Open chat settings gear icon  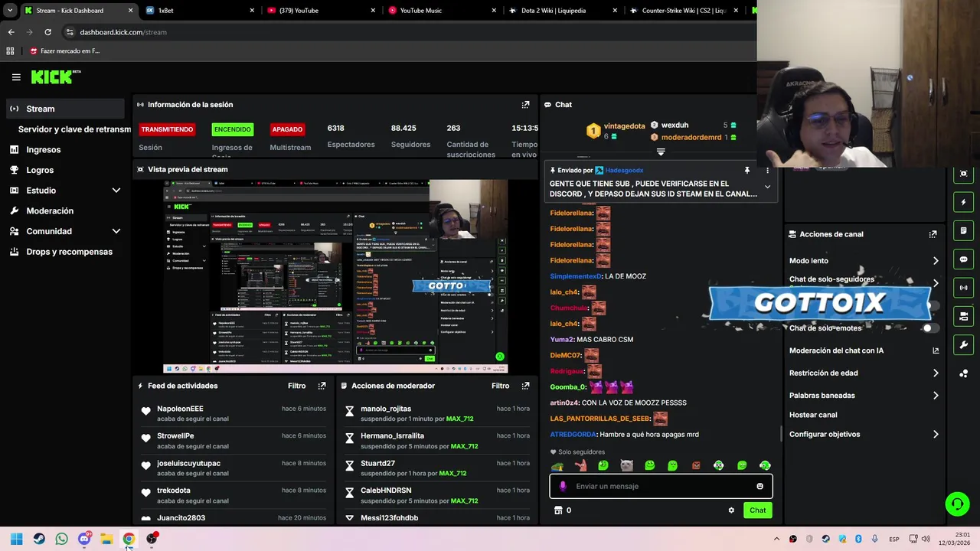tap(731, 510)
